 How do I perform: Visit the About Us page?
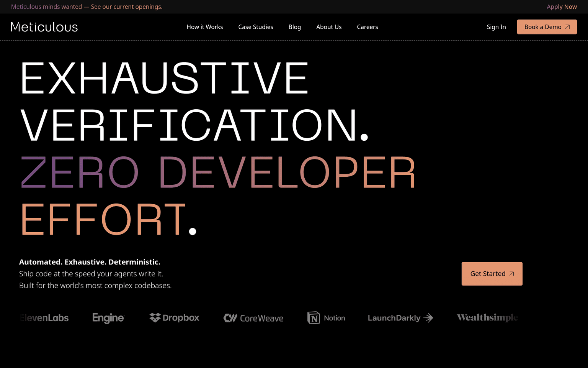(x=329, y=27)
